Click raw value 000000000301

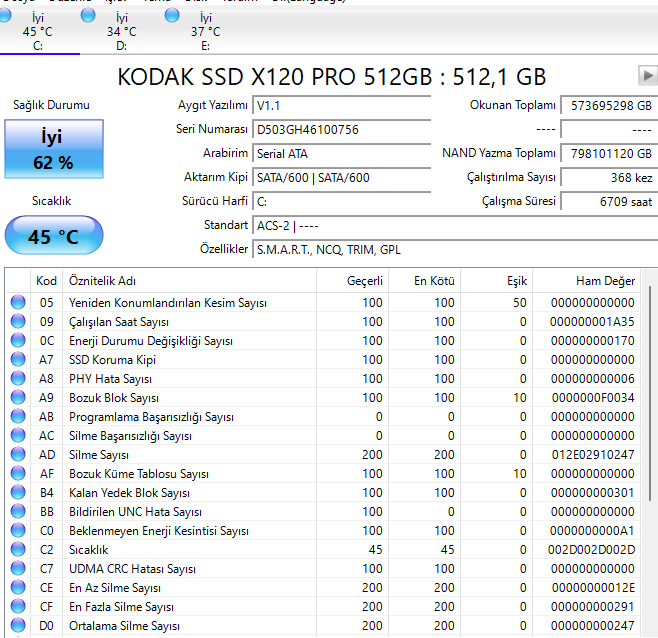tap(593, 492)
